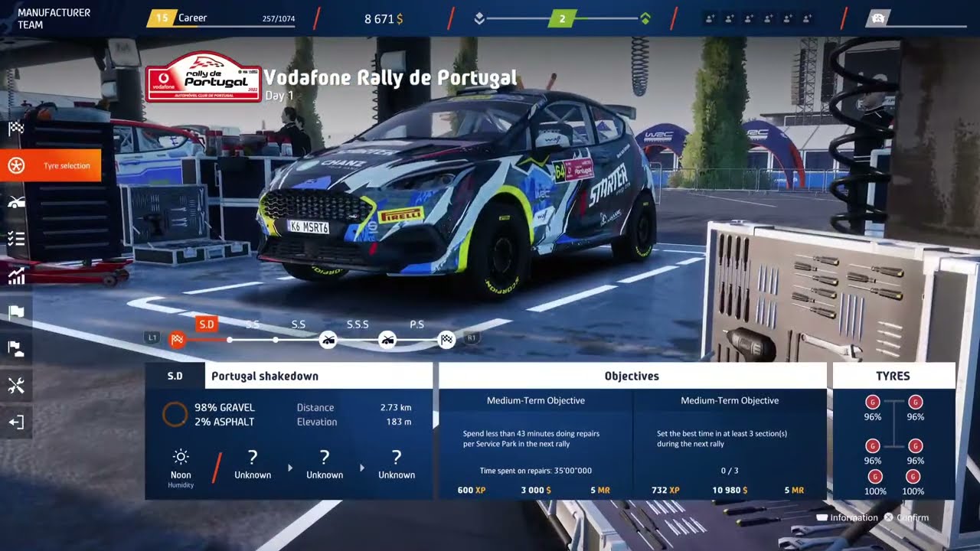980x551 pixels.
Task: Click the rightmost crew member slot icon
Action: pos(807,18)
